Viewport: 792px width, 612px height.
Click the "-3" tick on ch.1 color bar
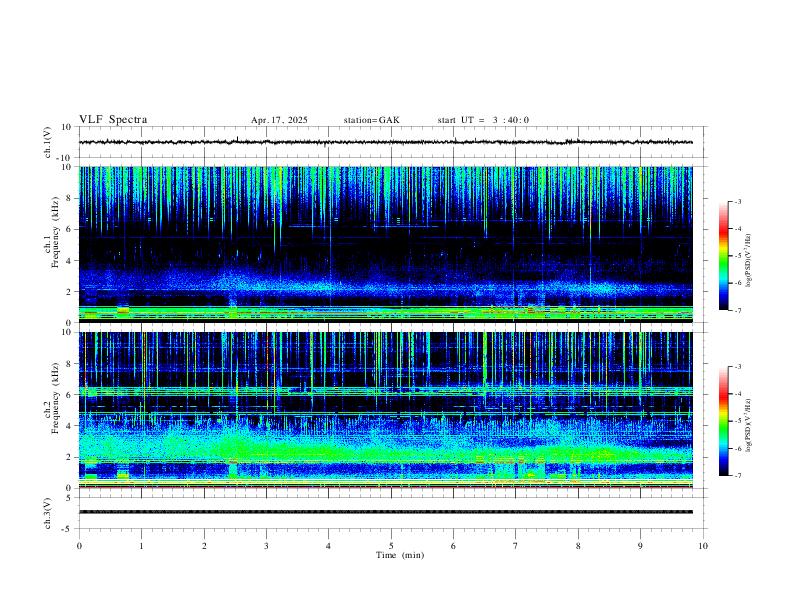pos(738,201)
